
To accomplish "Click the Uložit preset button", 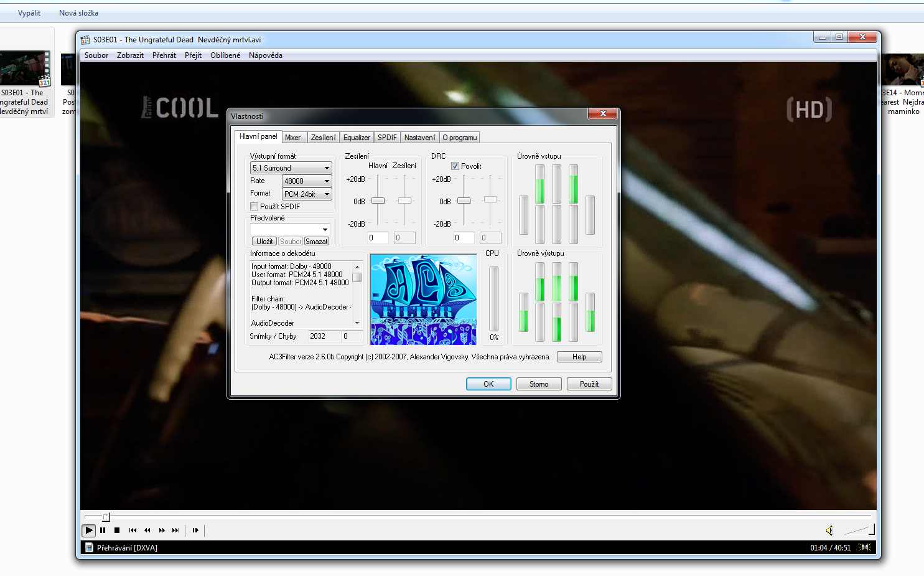I will (x=264, y=242).
